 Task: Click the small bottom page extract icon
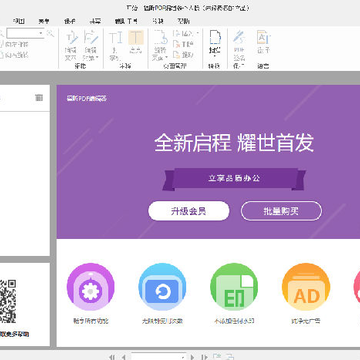click(177, 55)
